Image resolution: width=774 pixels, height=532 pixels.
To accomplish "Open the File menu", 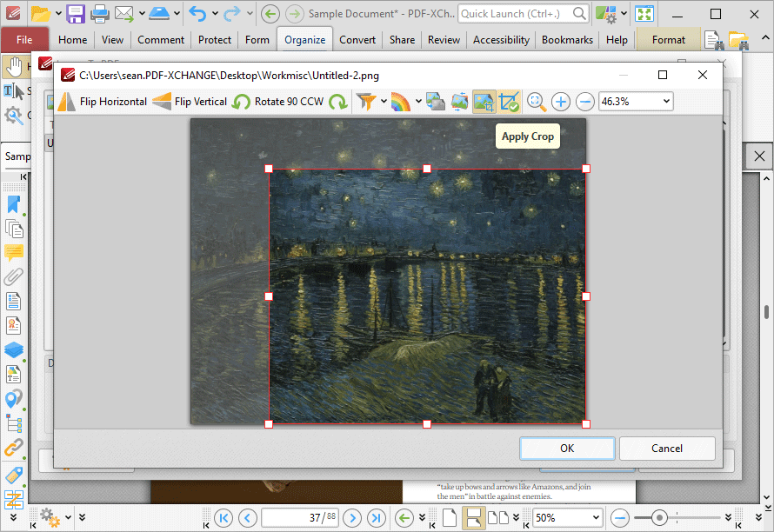I will coord(24,40).
